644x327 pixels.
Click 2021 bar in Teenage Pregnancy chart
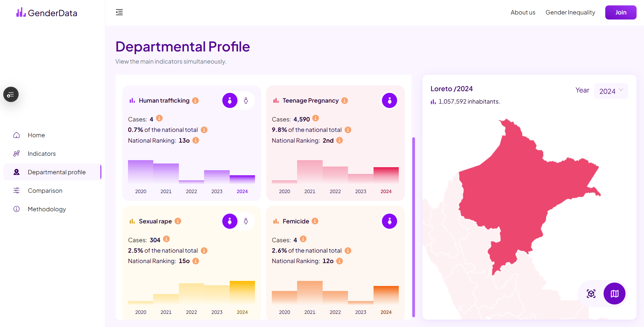tap(310, 172)
